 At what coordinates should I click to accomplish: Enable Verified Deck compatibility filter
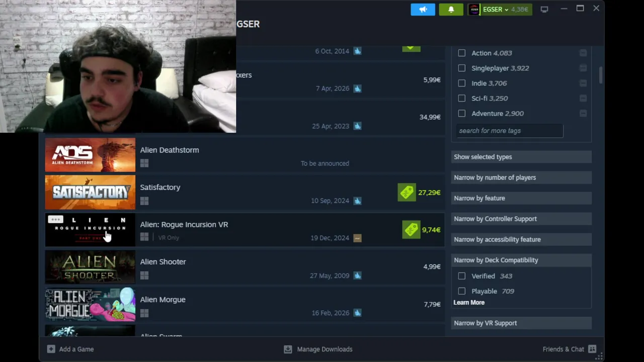[462, 276]
